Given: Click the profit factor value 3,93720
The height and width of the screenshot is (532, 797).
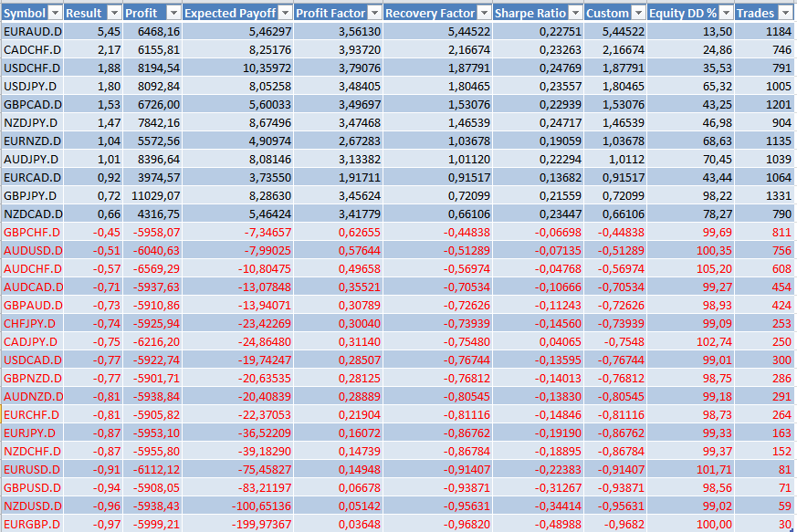Looking at the screenshot, I should pos(360,50).
